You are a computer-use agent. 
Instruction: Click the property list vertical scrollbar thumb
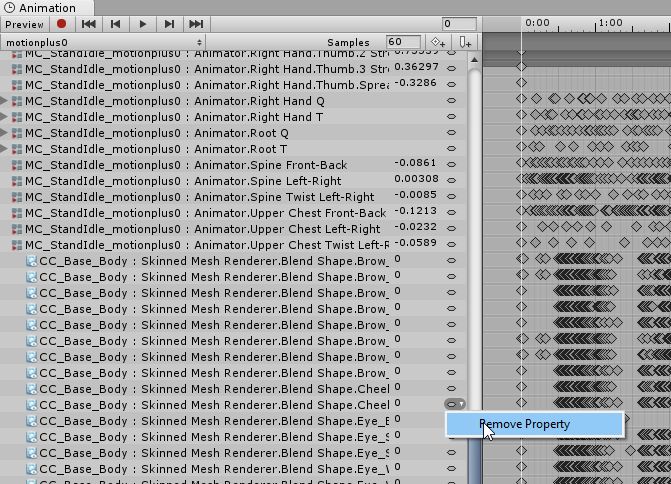click(474, 461)
